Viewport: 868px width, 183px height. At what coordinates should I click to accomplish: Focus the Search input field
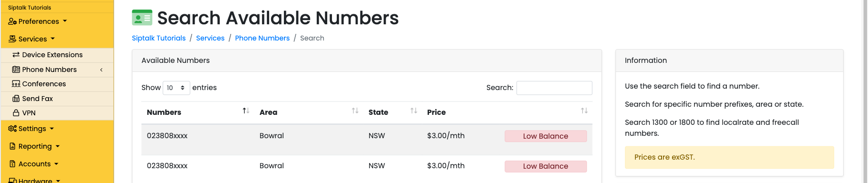point(554,88)
